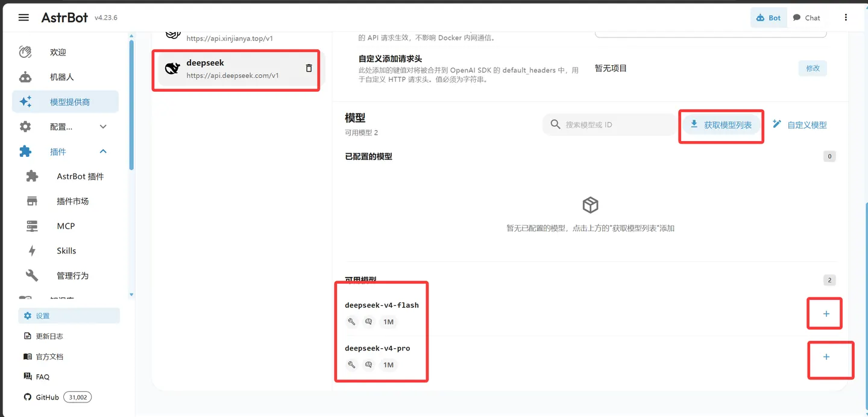Delete the deepseek provider with trash icon
This screenshot has width=868, height=417.
point(309,68)
